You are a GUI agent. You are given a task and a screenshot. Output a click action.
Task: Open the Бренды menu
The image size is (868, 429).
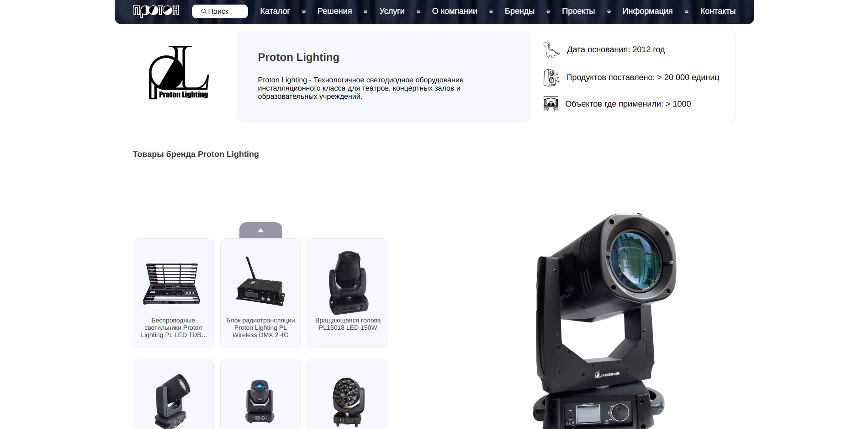(519, 11)
